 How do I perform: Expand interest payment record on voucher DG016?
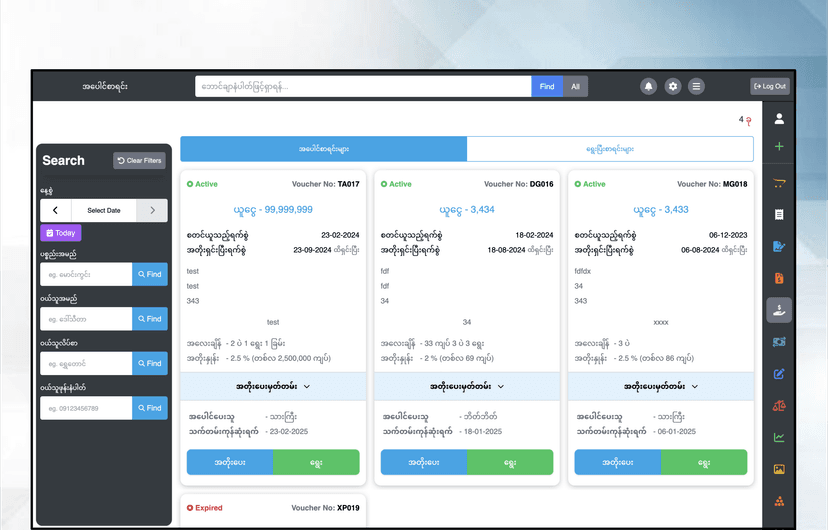467,386
